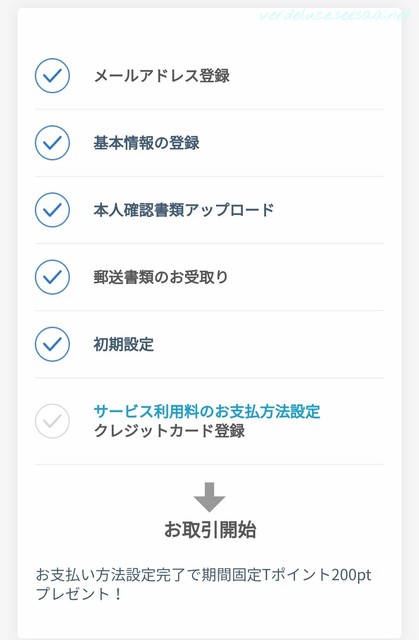The width and height of the screenshot is (419, 640).
Task: Select the 初期設定 step label
Action: pos(124,344)
